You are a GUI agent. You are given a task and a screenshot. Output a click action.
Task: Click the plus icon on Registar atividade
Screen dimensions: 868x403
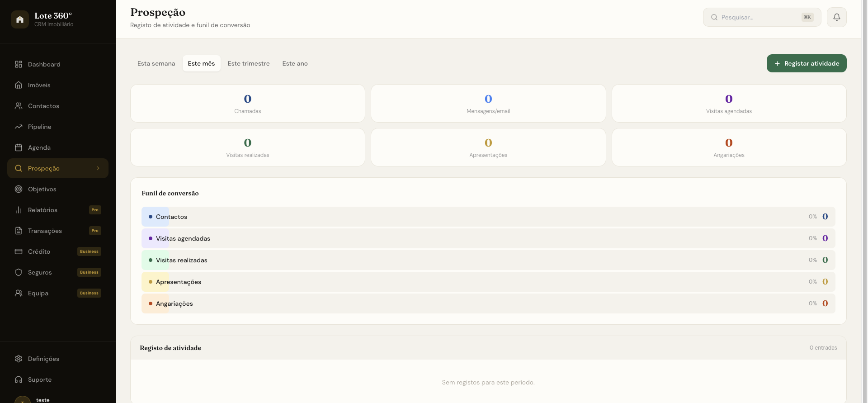point(778,64)
